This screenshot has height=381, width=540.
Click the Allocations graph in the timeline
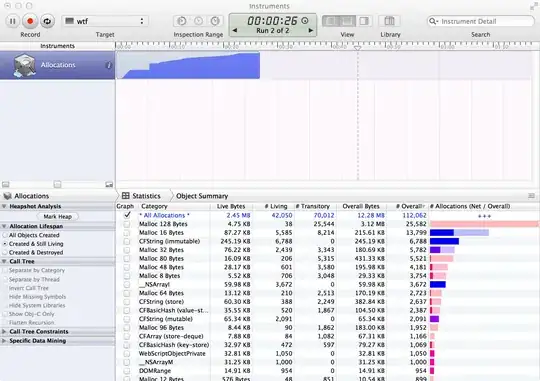(x=188, y=65)
